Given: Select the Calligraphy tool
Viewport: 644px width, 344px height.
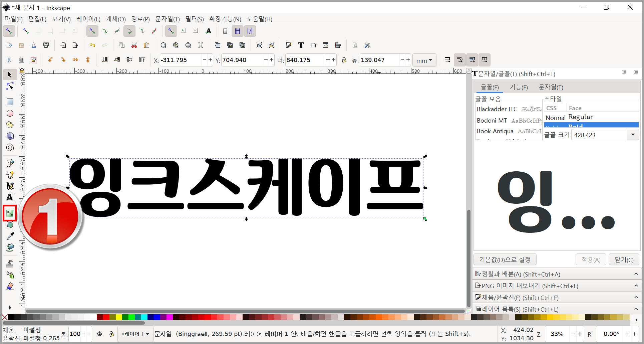Looking at the screenshot, I should tap(10, 186).
